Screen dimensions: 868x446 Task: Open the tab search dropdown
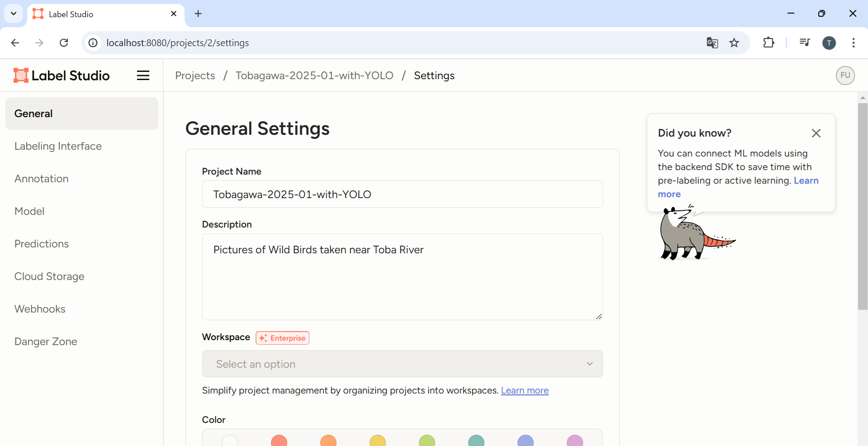click(x=14, y=14)
